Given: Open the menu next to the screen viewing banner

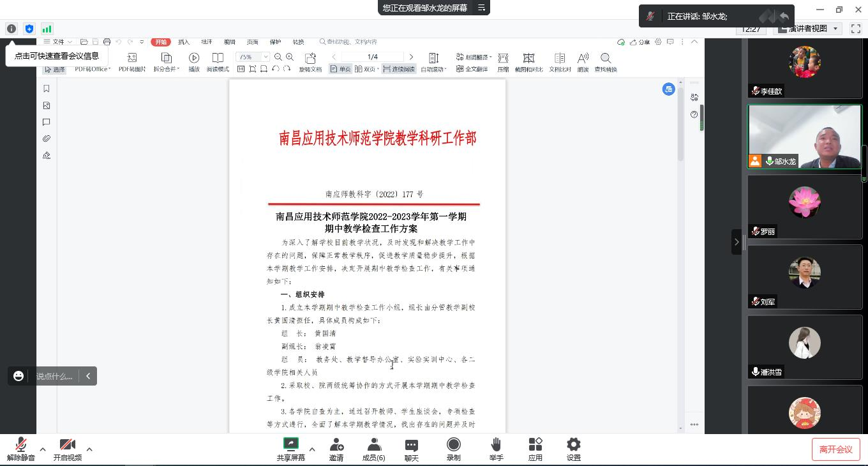Looking at the screenshot, I should 482,8.
